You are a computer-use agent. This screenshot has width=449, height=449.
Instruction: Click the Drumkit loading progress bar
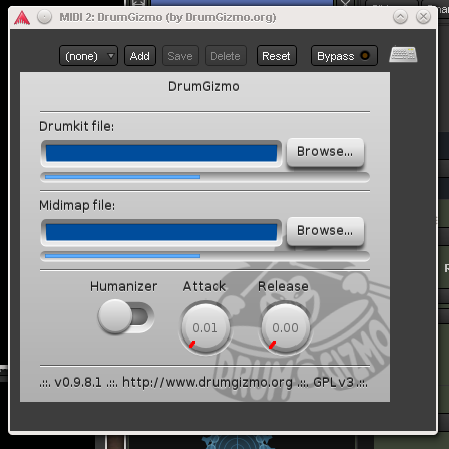pos(205,177)
